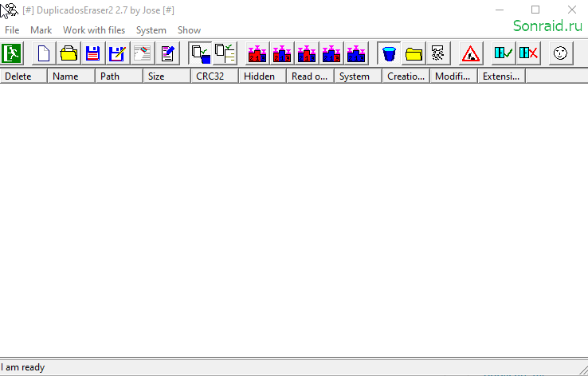Open the Work with files menu
This screenshot has height=376, width=588.
pyautogui.click(x=94, y=30)
